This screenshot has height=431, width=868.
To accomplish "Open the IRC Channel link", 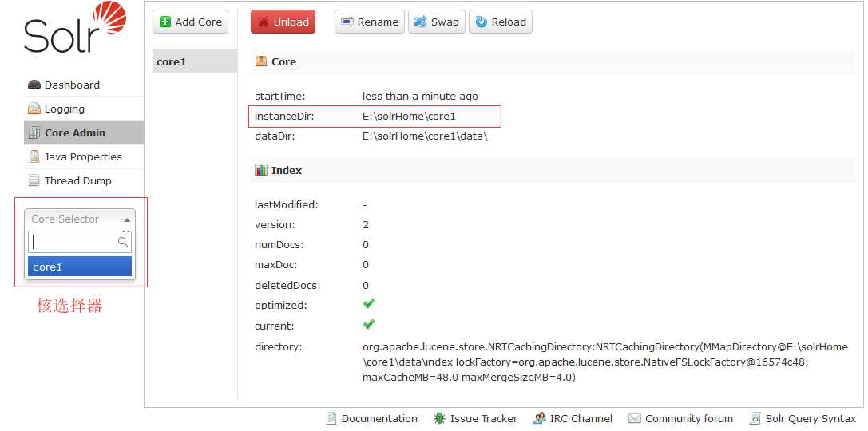I will click(x=573, y=418).
